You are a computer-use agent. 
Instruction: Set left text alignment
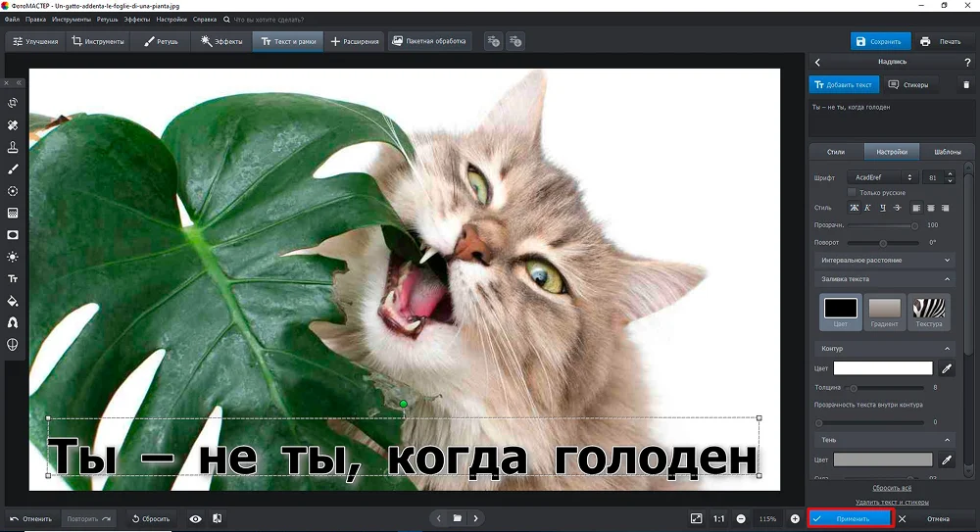click(x=916, y=208)
